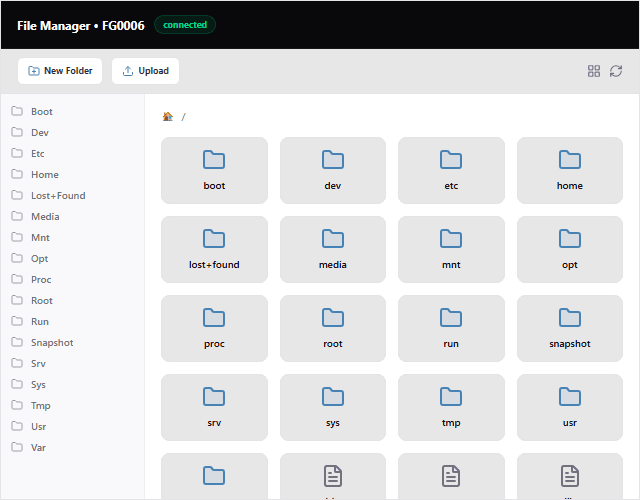Open the proc folder card
The image size is (640, 500).
pos(214,329)
